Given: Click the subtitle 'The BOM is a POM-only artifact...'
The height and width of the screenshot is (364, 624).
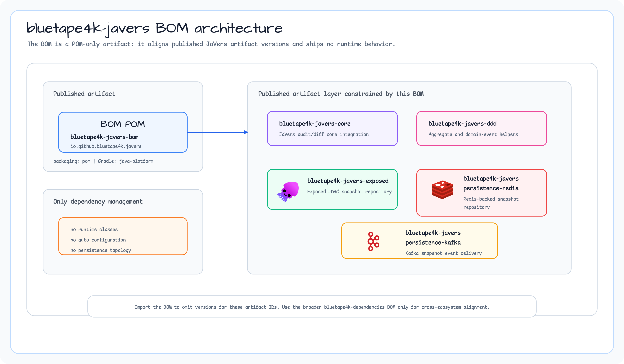Looking at the screenshot, I should click(211, 44).
